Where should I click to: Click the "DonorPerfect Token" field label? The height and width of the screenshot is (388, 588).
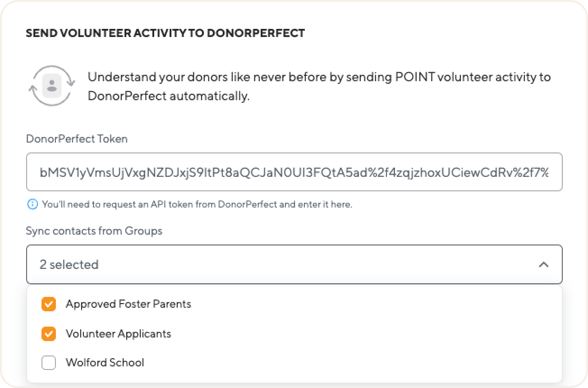click(77, 139)
